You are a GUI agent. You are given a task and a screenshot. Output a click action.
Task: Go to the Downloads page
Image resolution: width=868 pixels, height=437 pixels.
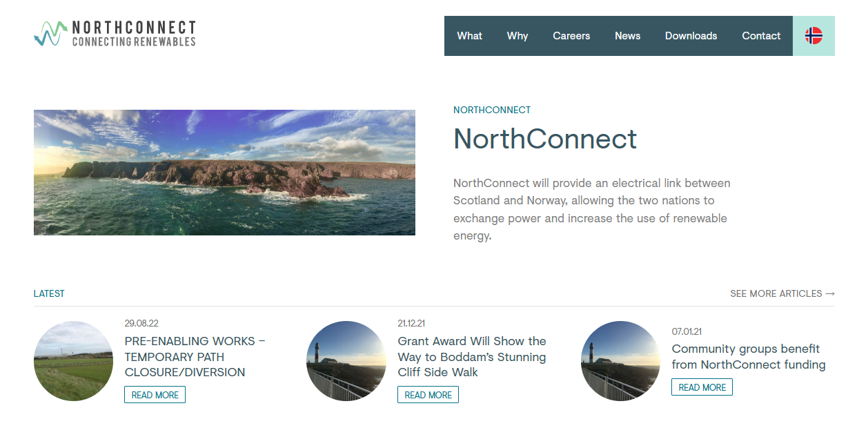(691, 35)
